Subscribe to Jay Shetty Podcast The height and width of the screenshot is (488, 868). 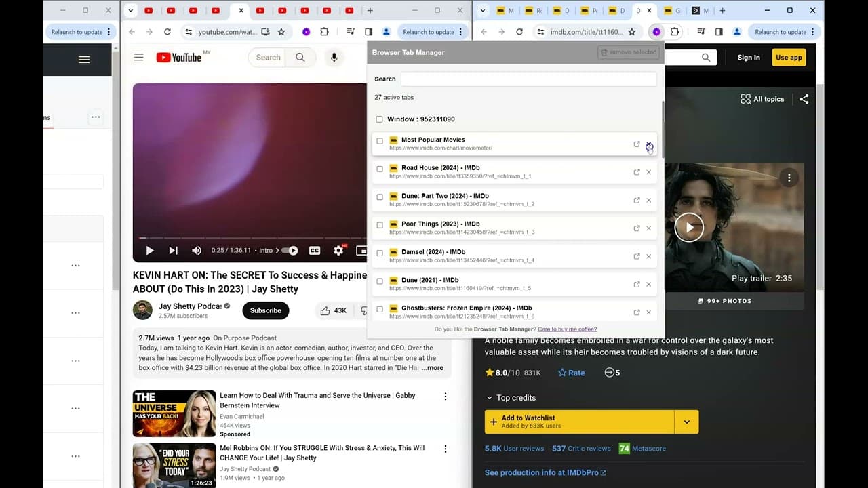coord(266,310)
